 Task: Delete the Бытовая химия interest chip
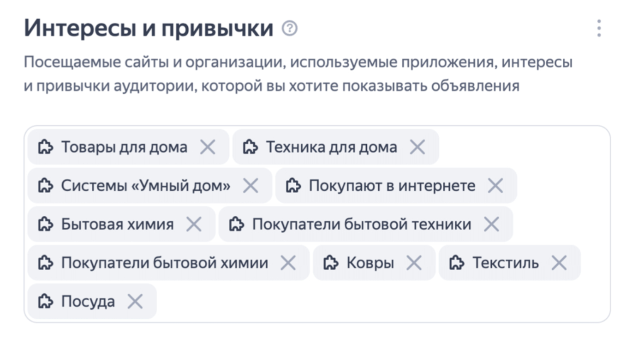pyautogui.click(x=194, y=225)
